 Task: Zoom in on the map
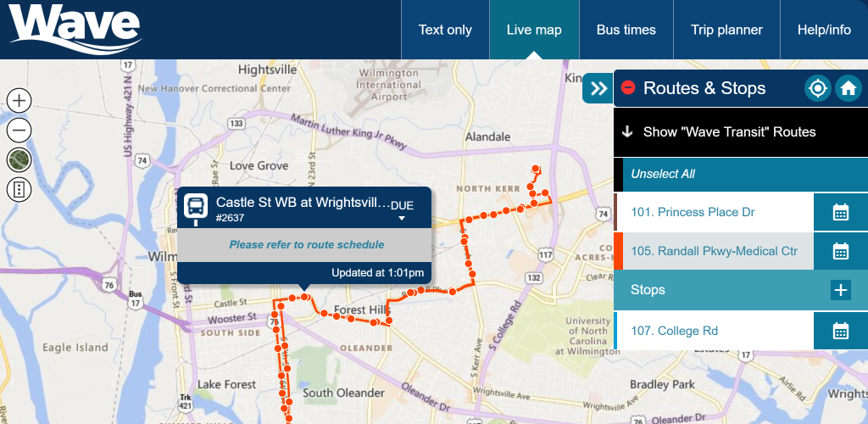[19, 101]
